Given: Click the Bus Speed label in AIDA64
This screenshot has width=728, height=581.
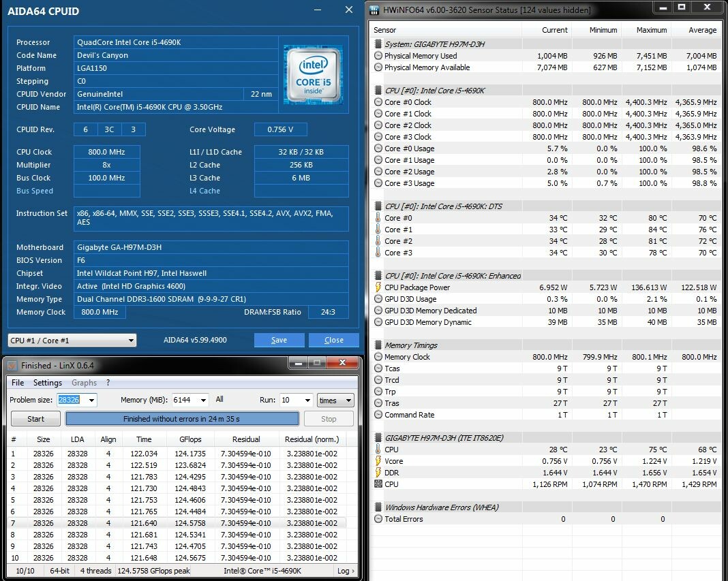Looking at the screenshot, I should [35, 191].
